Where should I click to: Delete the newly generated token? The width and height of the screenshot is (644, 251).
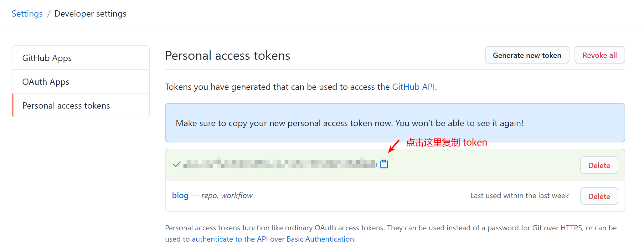[x=599, y=165]
